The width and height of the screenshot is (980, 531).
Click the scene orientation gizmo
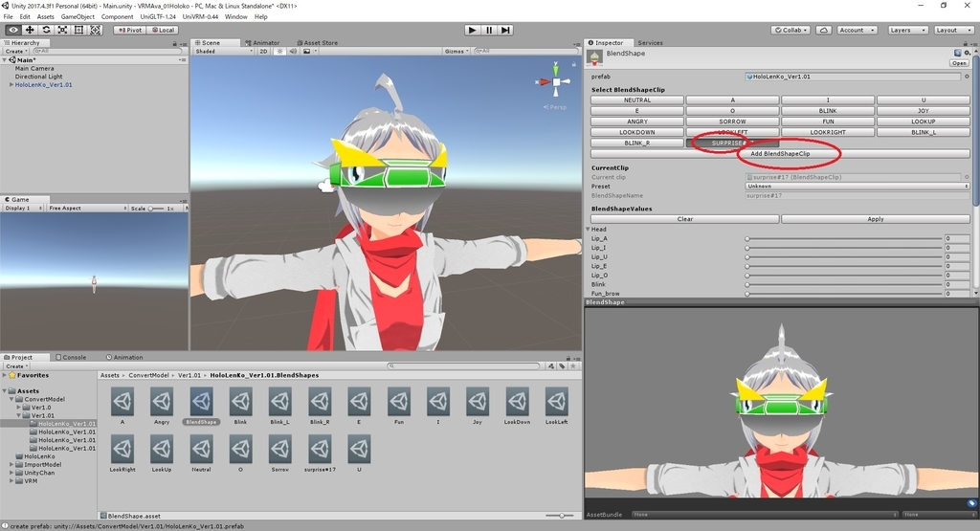tap(555, 81)
